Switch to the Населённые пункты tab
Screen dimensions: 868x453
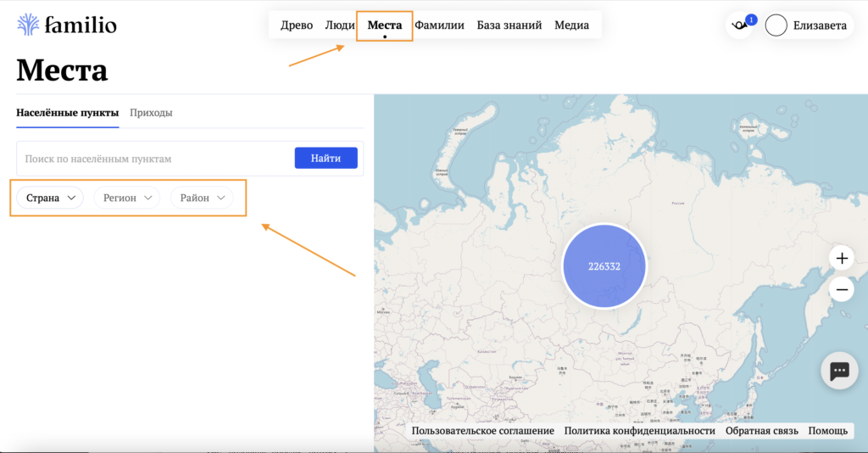point(68,113)
